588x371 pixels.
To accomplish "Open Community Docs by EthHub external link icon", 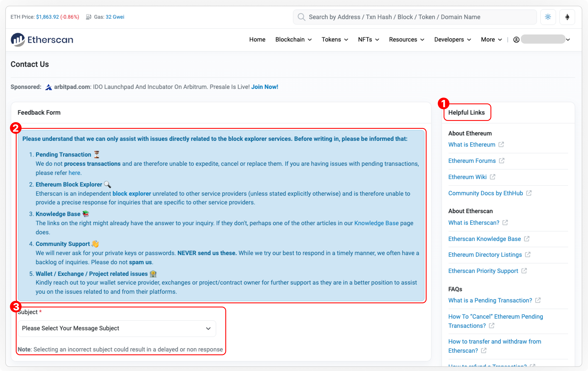I will pyautogui.click(x=529, y=193).
